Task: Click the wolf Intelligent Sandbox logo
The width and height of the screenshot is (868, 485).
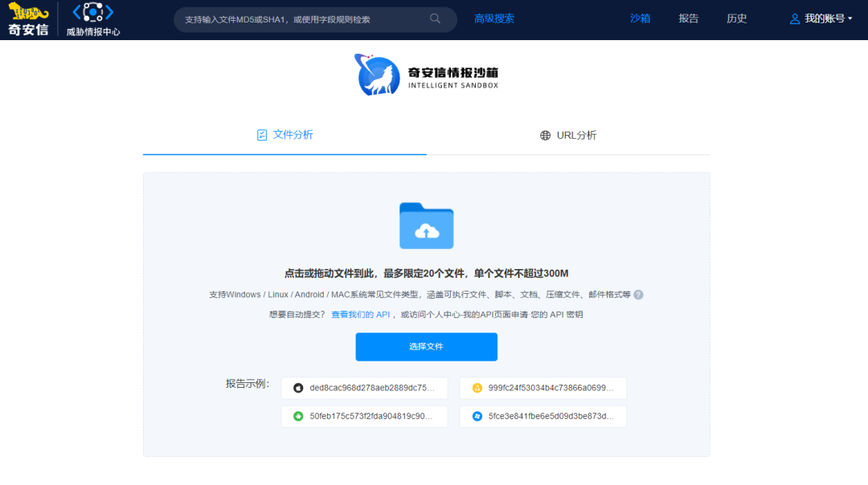Action: tap(377, 75)
